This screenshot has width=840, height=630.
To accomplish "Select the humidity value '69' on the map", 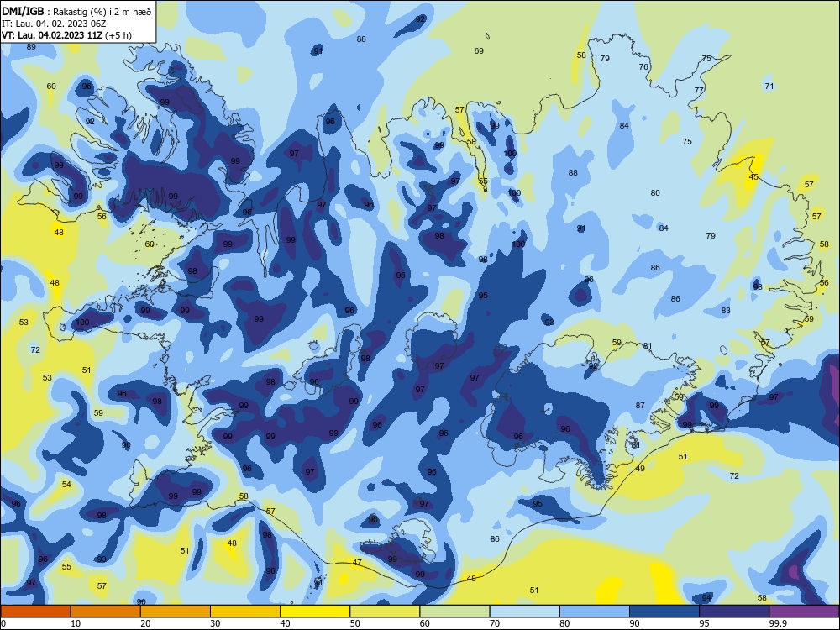I will (479, 51).
